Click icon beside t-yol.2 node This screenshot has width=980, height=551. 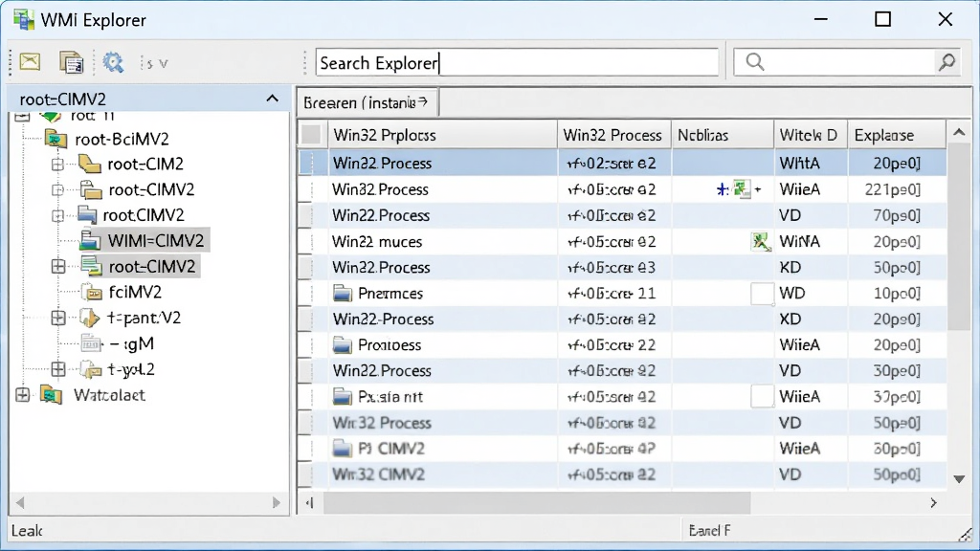click(x=91, y=369)
